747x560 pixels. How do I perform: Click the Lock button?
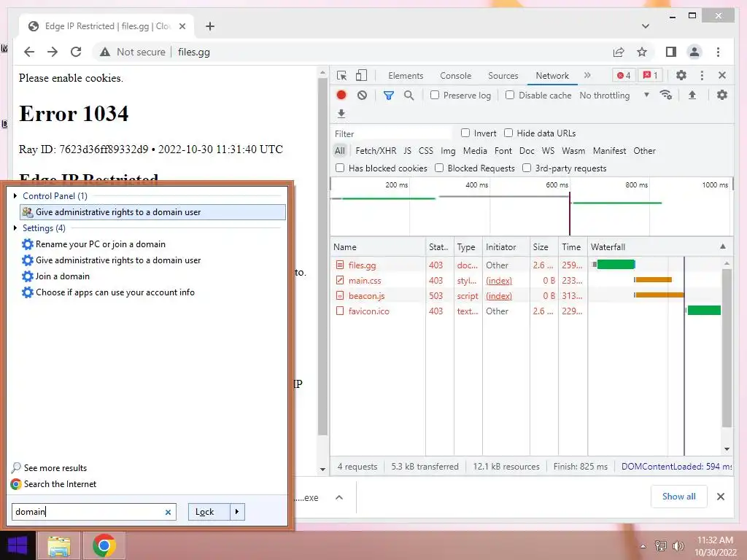click(209, 512)
